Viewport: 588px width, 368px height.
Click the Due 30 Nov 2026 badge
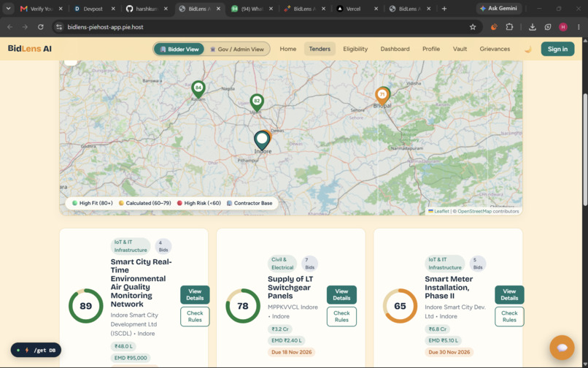coord(449,352)
